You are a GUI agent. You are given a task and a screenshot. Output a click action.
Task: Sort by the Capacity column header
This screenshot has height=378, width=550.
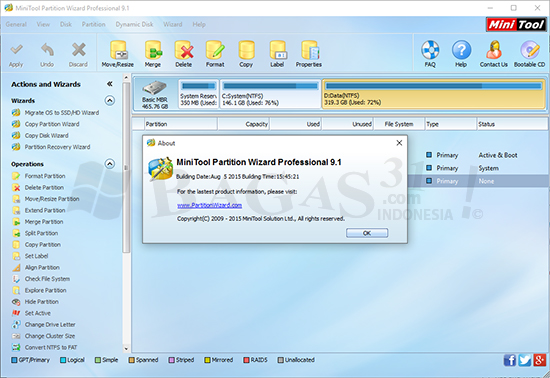pos(243,124)
